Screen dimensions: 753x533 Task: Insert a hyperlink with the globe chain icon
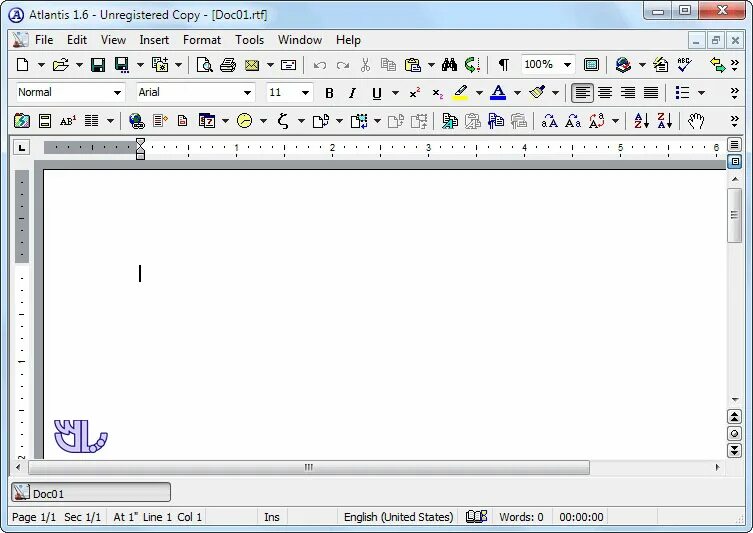point(137,121)
